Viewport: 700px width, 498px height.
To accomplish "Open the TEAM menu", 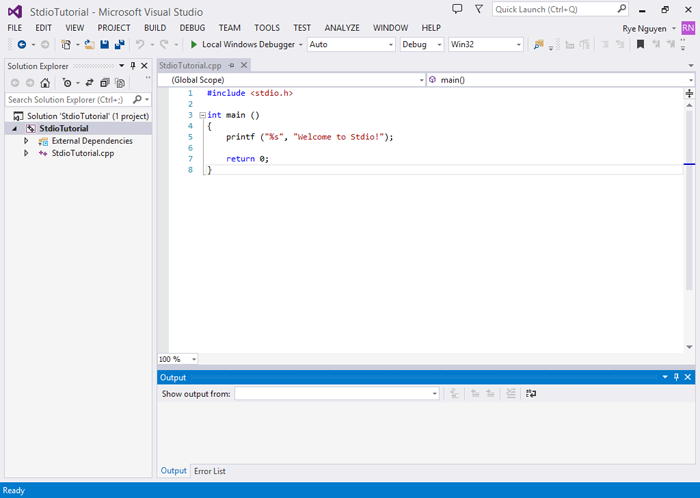I will (x=229, y=28).
